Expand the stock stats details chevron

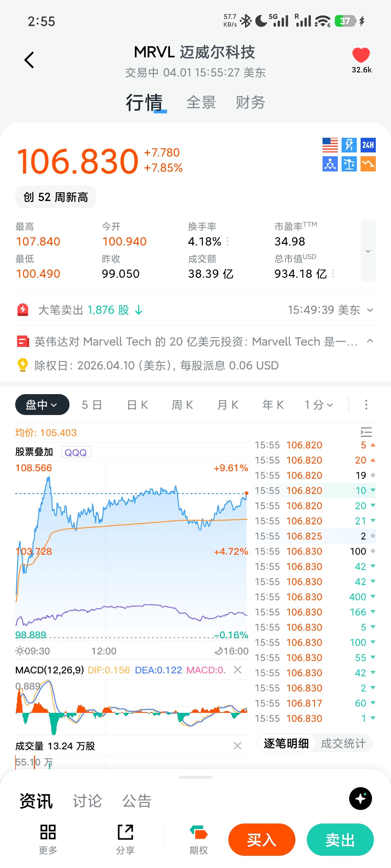tap(368, 251)
